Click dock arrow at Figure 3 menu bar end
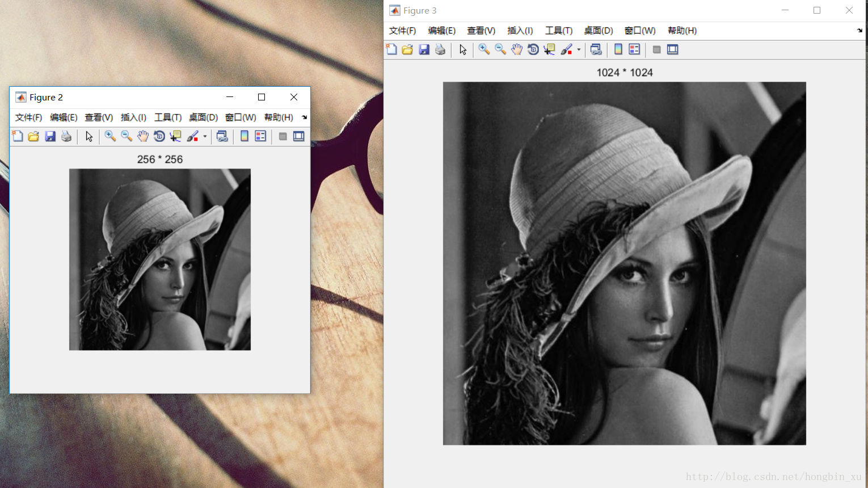 859,31
